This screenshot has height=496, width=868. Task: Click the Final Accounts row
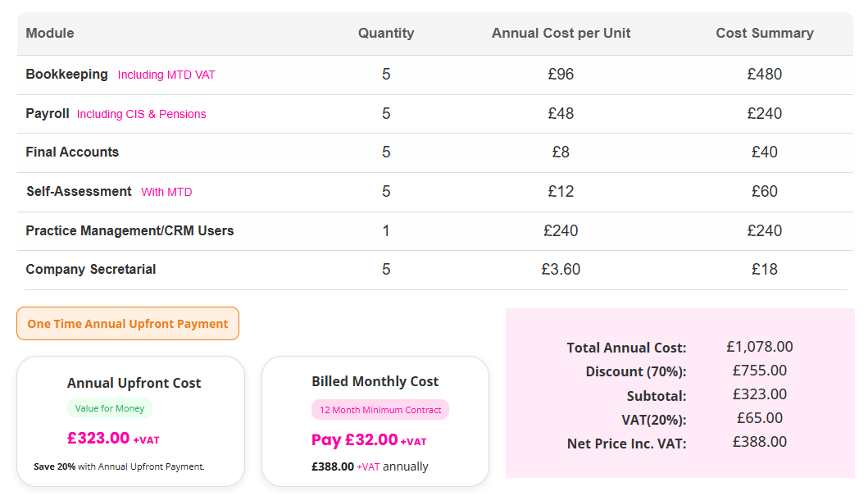coord(434,152)
